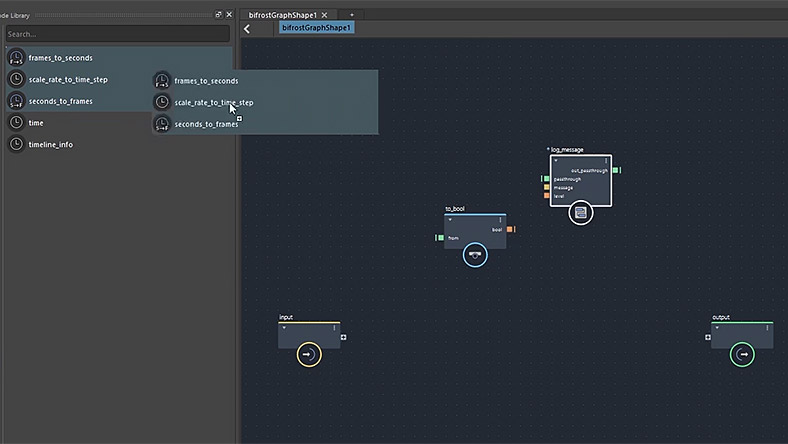Click the input node title
Viewport: 788px width, 444px height.
pyautogui.click(x=286, y=317)
